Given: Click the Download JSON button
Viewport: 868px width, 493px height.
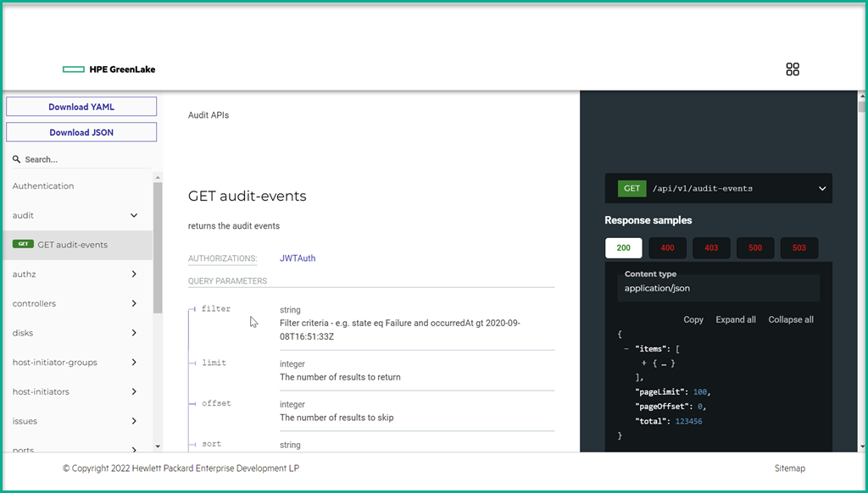Looking at the screenshot, I should [x=81, y=132].
